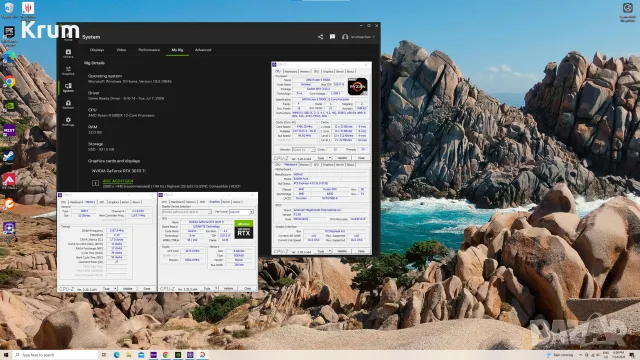
Task: Click the Ryzen logo in CPU-Z CPU window
Action: tap(357, 86)
